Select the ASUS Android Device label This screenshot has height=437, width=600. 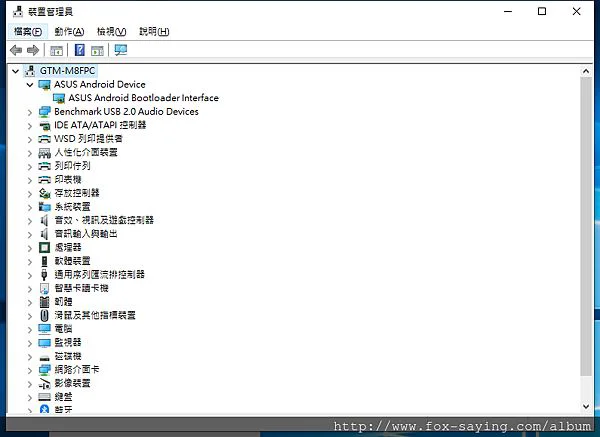tap(100, 84)
